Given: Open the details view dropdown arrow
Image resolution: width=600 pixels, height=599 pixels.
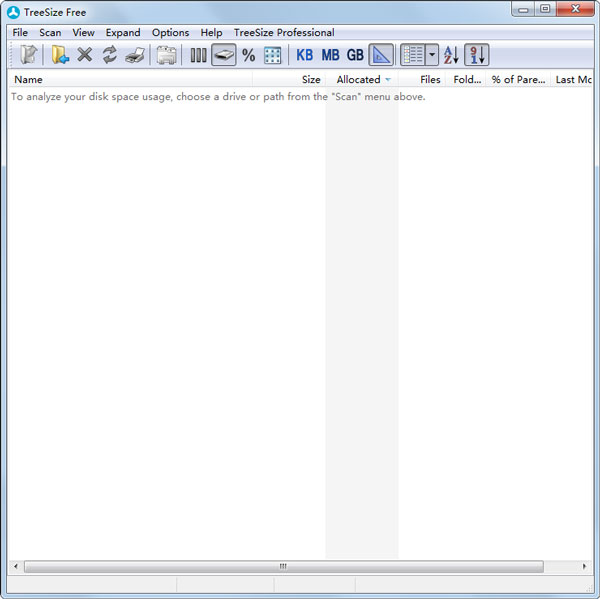Looking at the screenshot, I should [x=432, y=55].
